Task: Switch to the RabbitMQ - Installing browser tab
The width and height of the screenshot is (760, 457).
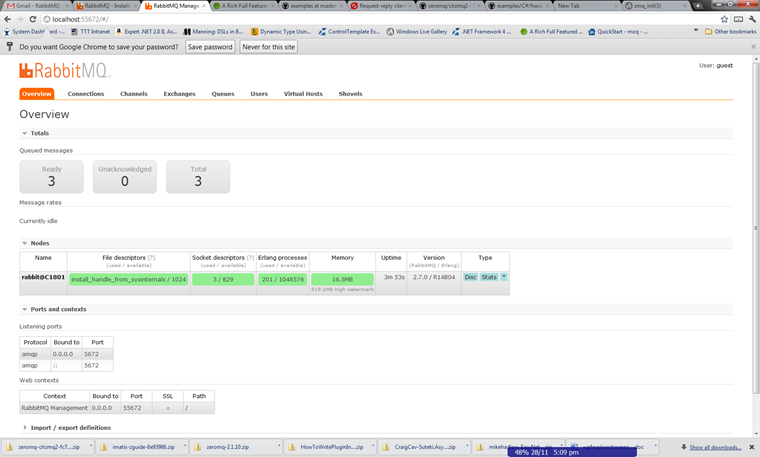Action: [x=106, y=6]
